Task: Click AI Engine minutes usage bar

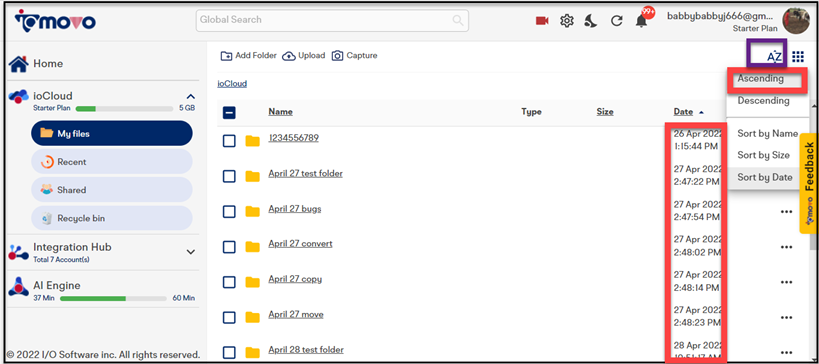Action: pyautogui.click(x=114, y=298)
